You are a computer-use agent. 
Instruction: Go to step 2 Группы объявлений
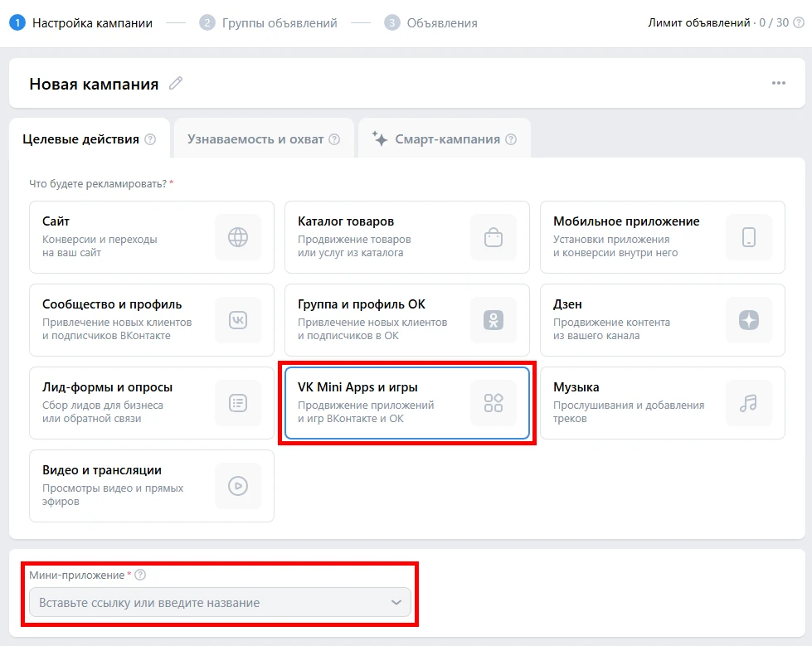269,23
